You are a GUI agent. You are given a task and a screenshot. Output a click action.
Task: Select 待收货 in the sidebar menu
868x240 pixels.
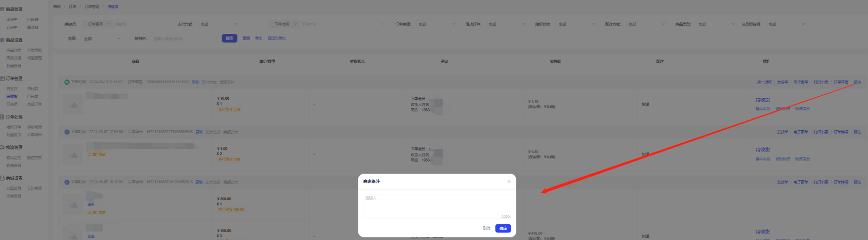point(12,96)
